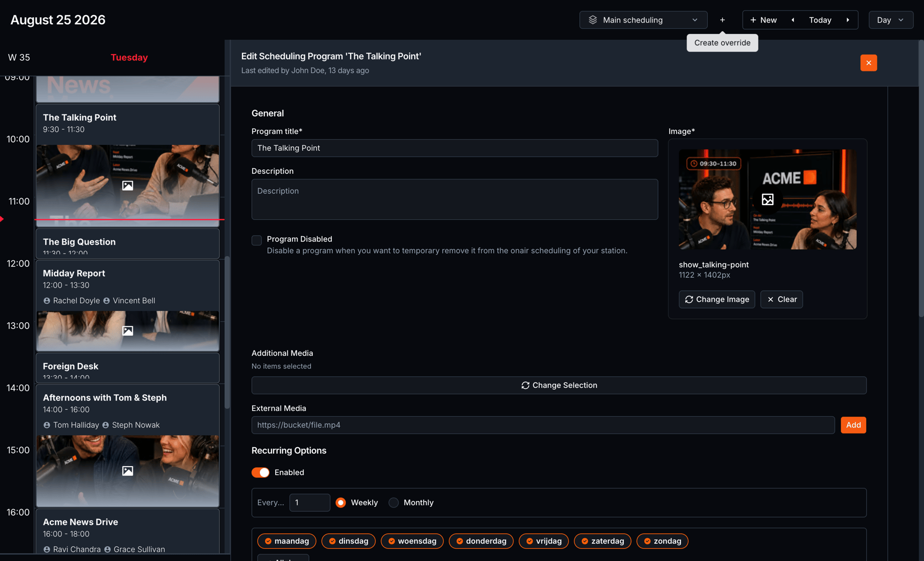Click the Ravi Chandra presenter icon
The image size is (924, 561).
click(x=47, y=549)
